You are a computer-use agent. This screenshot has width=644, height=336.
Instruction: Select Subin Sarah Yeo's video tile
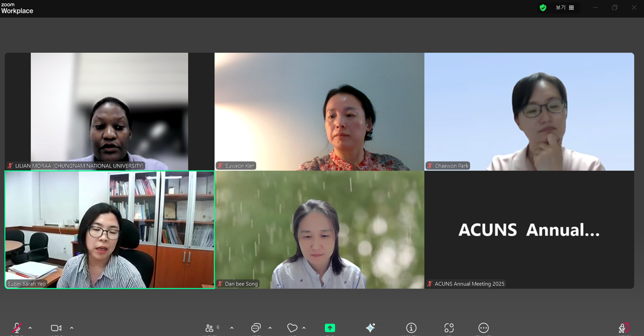pos(110,229)
